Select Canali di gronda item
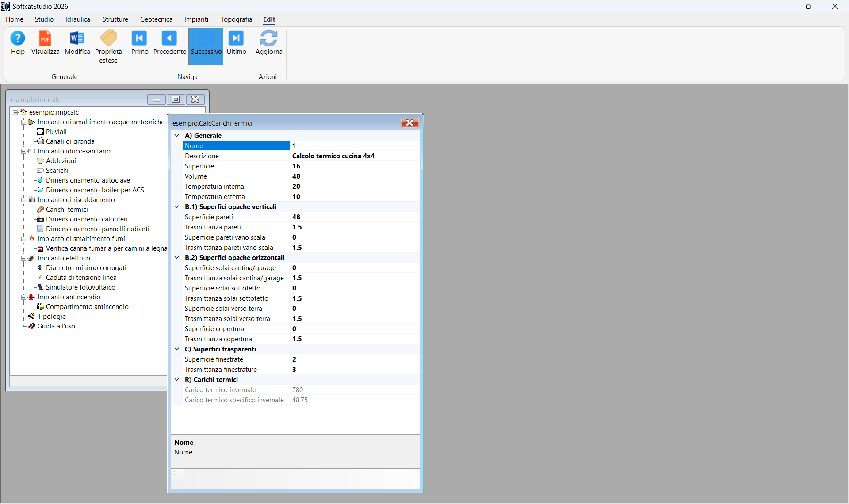849x504 pixels. [70, 141]
